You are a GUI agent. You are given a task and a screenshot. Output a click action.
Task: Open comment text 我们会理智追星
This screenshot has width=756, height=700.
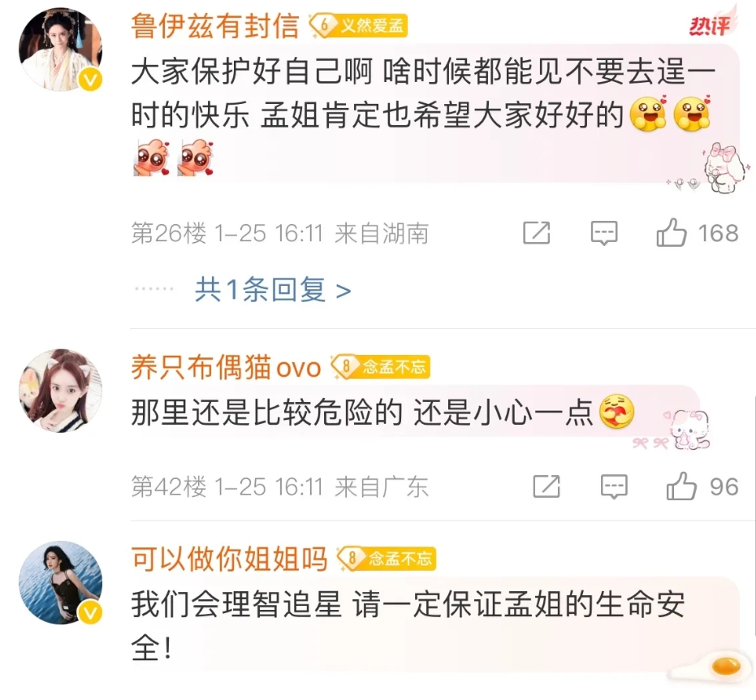408,626
